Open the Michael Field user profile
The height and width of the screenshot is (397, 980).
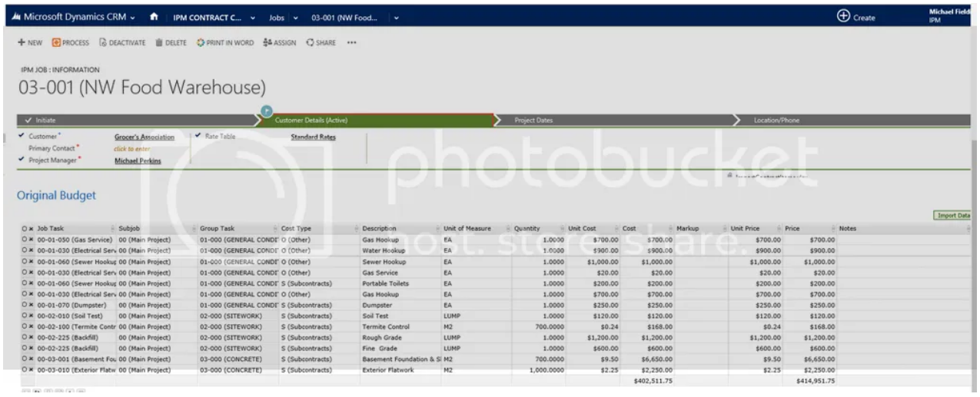pos(950,15)
